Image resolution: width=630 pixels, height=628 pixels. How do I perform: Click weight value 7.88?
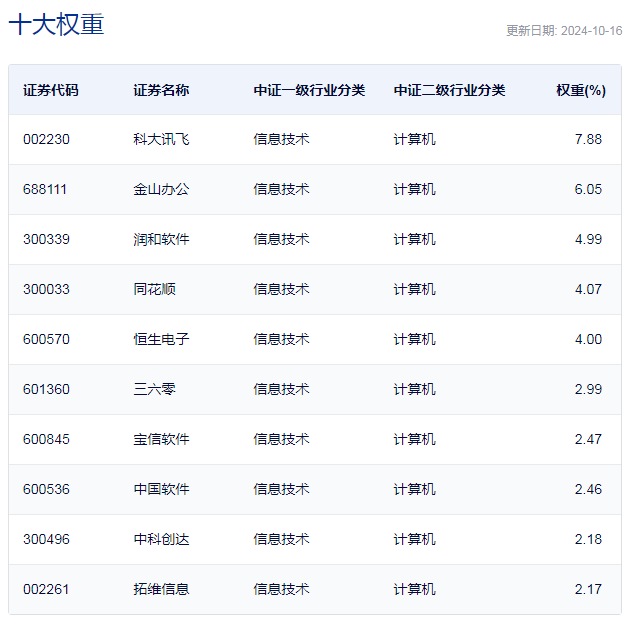point(588,139)
